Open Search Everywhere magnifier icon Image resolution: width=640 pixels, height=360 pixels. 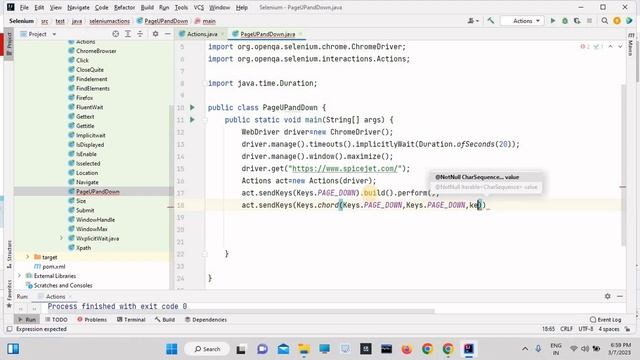click(x=604, y=21)
